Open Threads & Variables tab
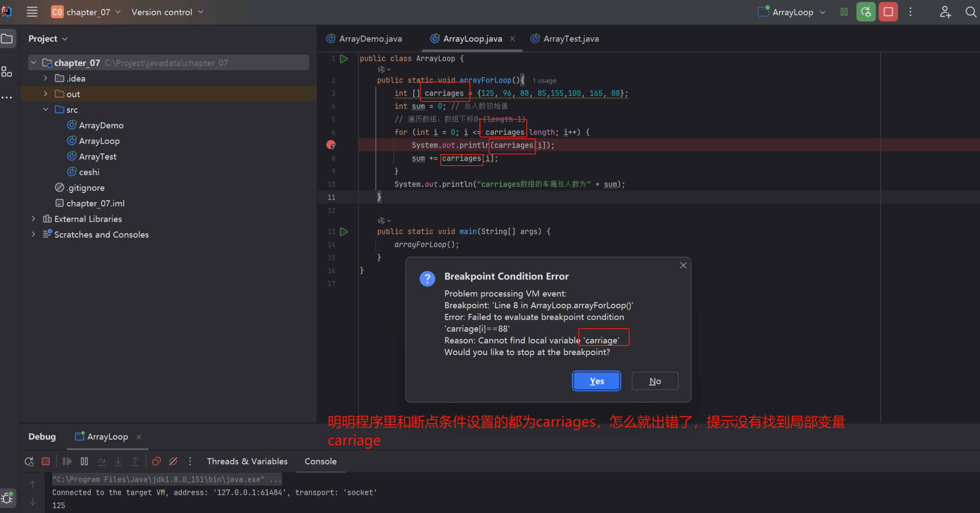This screenshot has height=513, width=980. click(247, 461)
